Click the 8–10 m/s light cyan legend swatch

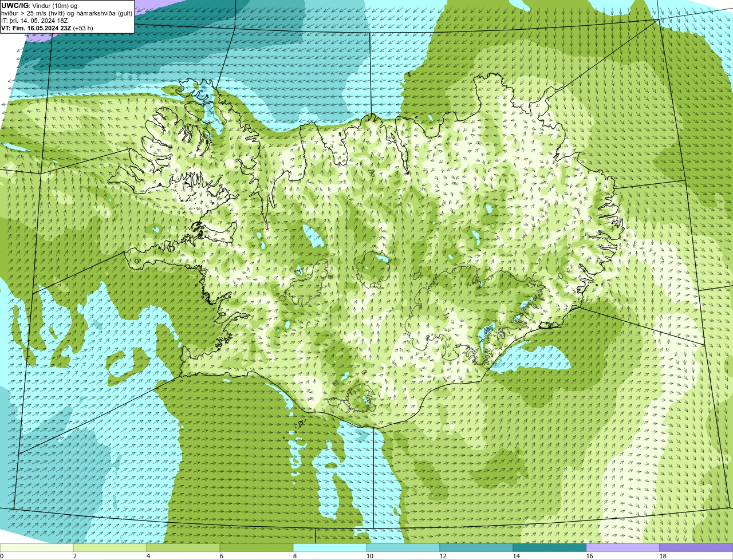(x=330, y=548)
